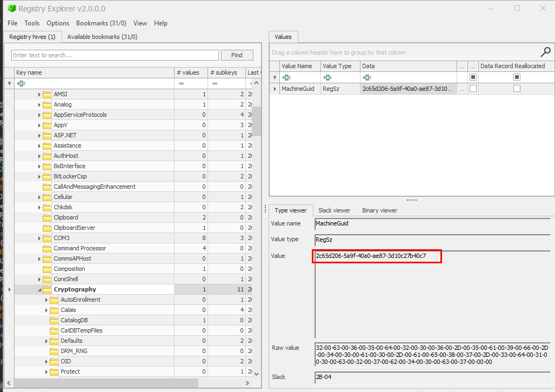Viewport: 555px width, 392px height.
Task: Click the row indicator arrow beside MachineGuid
Action: click(275, 89)
